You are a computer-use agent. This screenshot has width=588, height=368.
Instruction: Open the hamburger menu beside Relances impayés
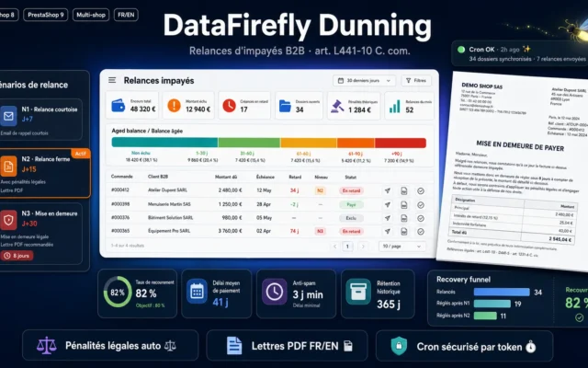(112, 80)
